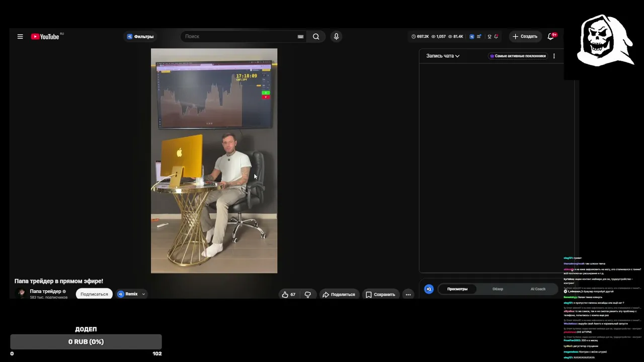The image size is (644, 362).
Task: Click the 1,057 views stat
Action: (439, 37)
